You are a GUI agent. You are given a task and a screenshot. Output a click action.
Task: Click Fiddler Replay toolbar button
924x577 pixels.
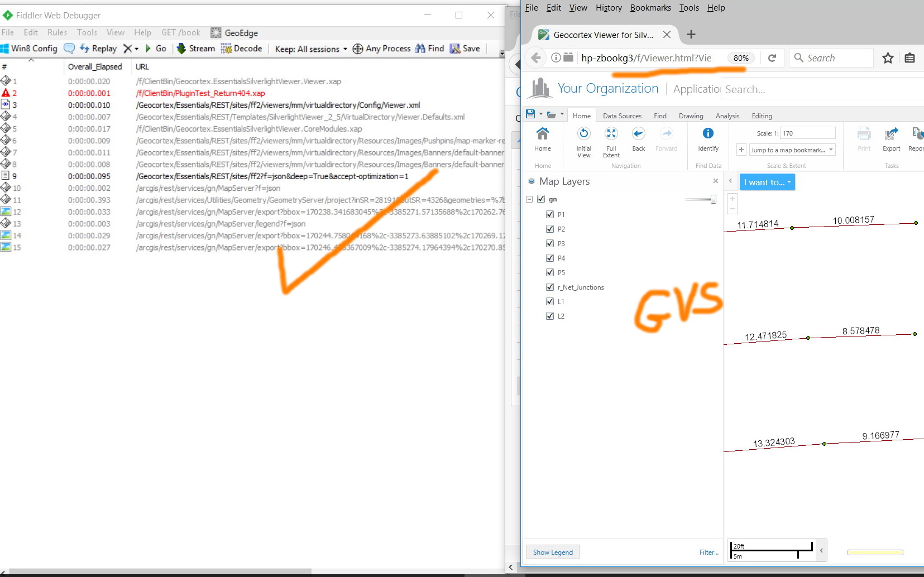(99, 49)
